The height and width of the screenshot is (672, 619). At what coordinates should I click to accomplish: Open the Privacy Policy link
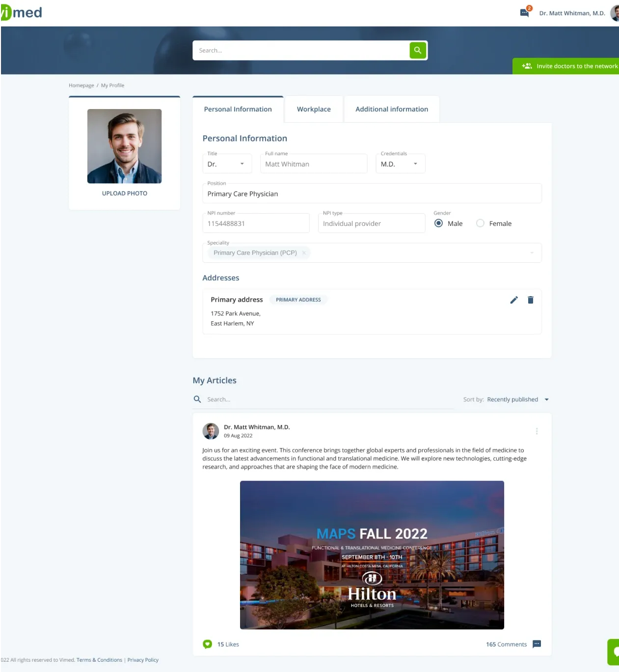point(143,660)
